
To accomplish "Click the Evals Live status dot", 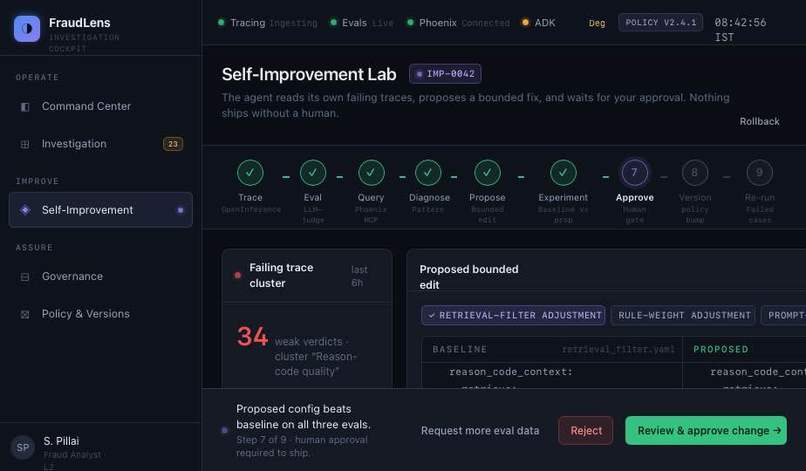I will [334, 22].
